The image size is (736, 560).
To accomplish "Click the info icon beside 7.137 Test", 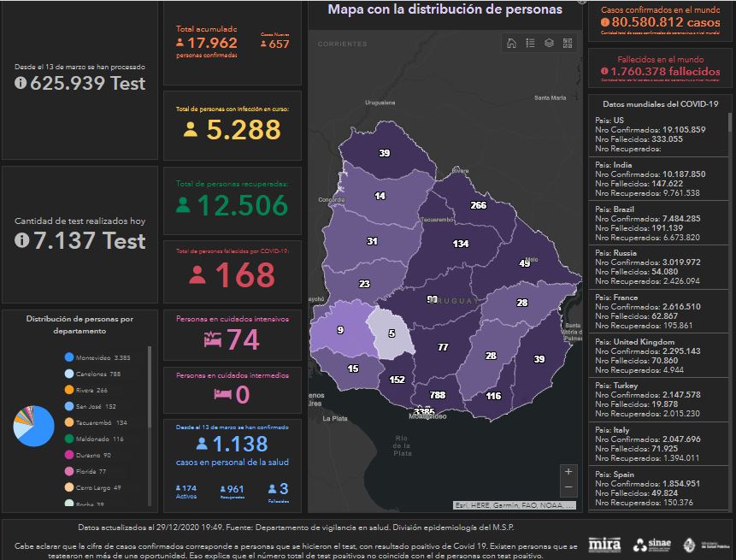I will coord(21,241).
